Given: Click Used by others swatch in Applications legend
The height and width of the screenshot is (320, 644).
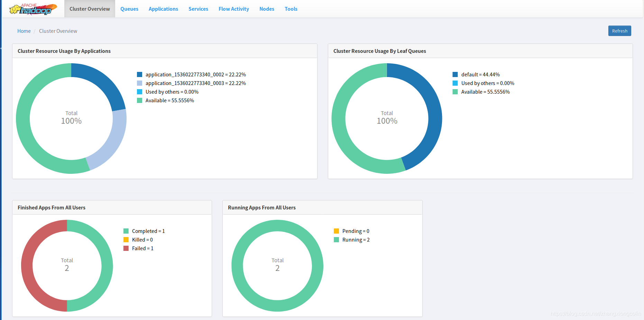Looking at the screenshot, I should [x=140, y=92].
